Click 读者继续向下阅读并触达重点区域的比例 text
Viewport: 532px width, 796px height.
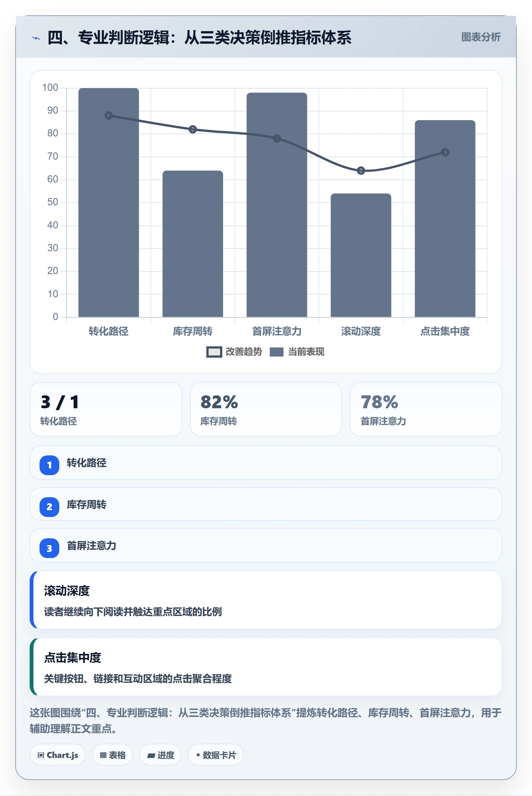[x=133, y=612]
